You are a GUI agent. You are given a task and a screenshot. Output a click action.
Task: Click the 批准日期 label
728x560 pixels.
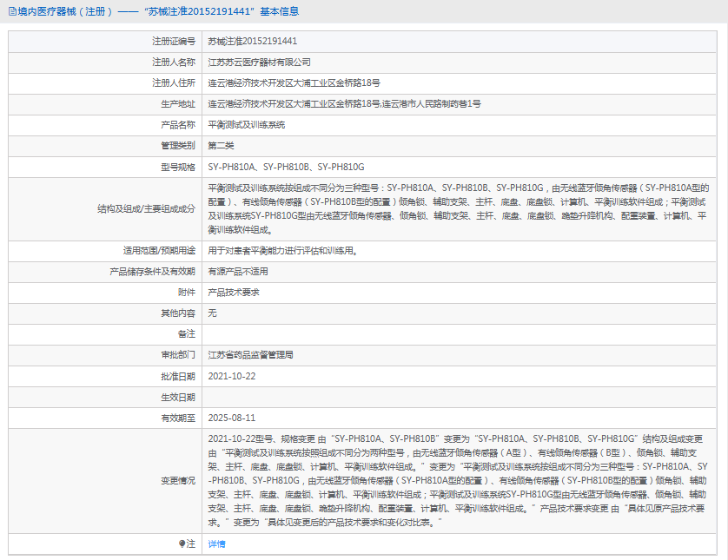coord(178,376)
